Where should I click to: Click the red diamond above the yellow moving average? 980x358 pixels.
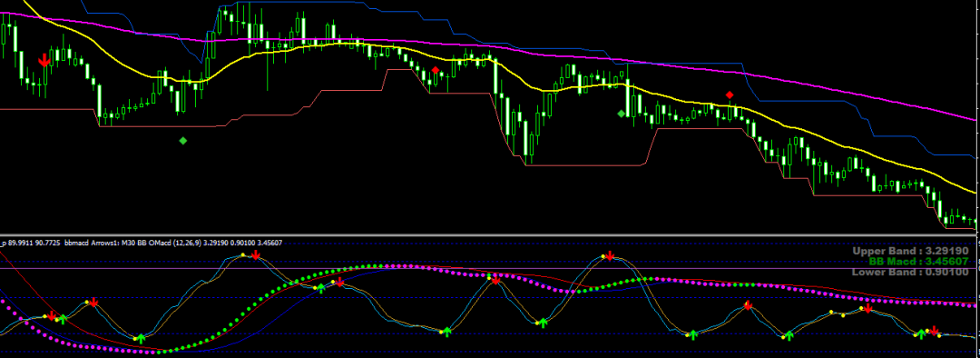tap(730, 95)
